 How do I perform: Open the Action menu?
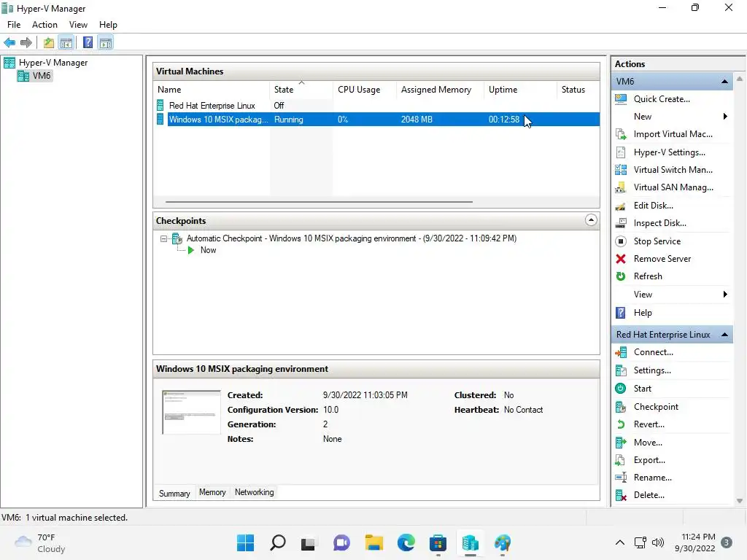point(44,25)
